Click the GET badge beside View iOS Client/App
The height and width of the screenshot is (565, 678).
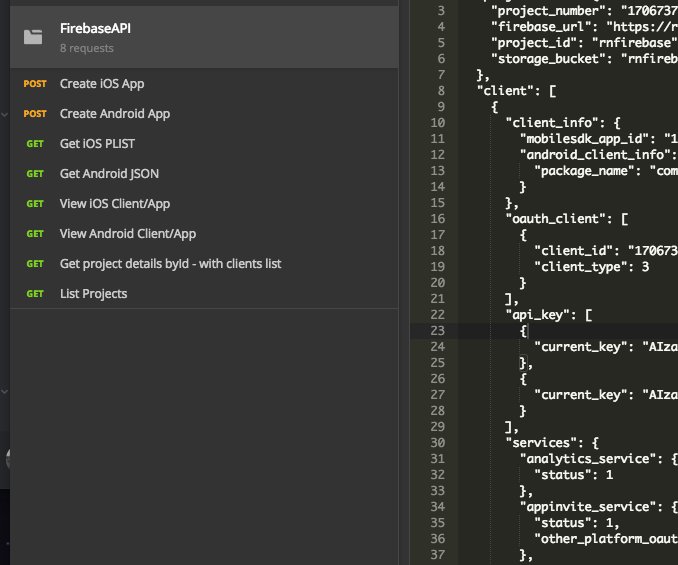click(35, 204)
